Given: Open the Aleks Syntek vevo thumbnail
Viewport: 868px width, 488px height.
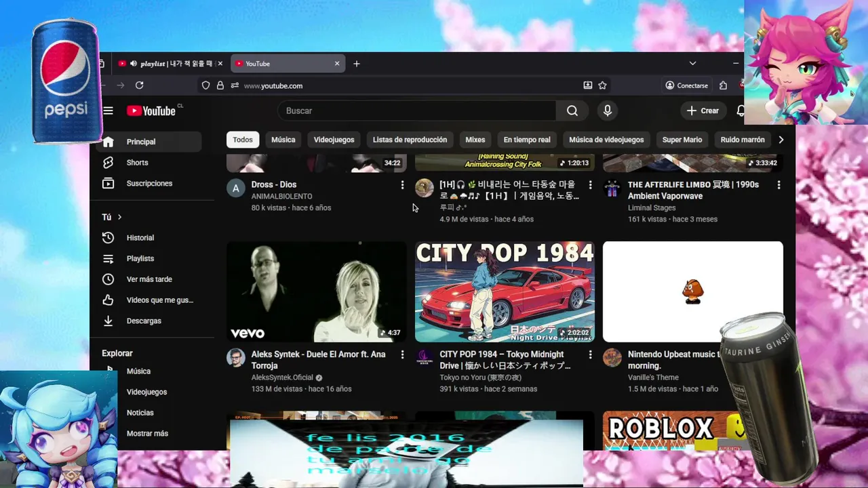Looking at the screenshot, I should (x=316, y=291).
